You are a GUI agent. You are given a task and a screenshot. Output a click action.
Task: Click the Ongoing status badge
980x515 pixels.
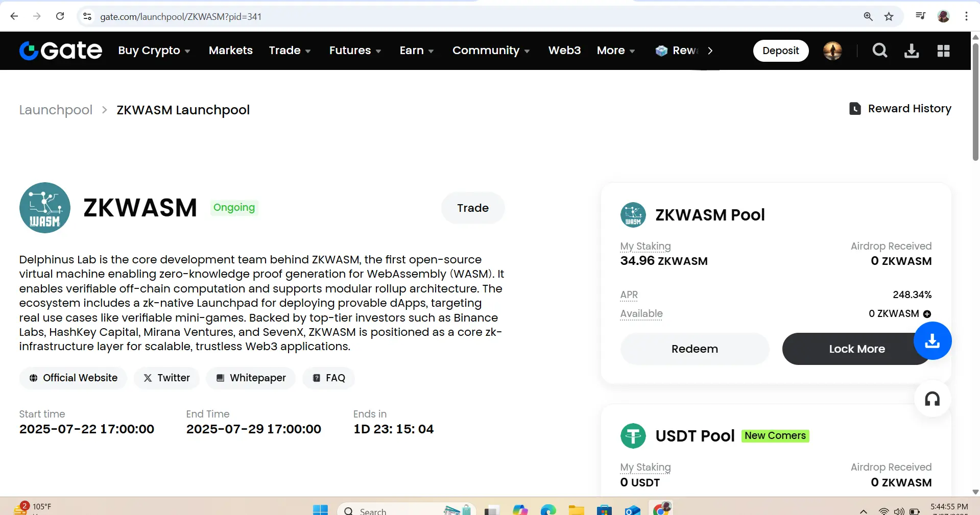click(x=234, y=208)
